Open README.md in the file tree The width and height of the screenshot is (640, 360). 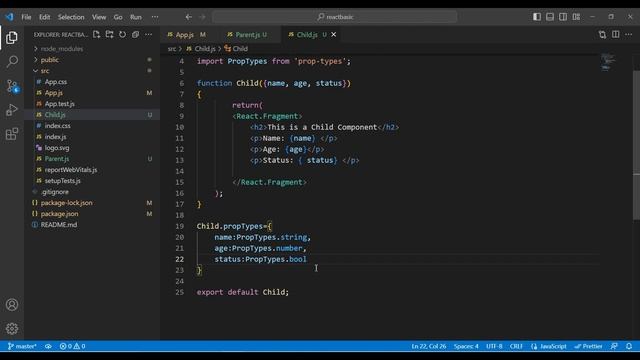click(59, 225)
